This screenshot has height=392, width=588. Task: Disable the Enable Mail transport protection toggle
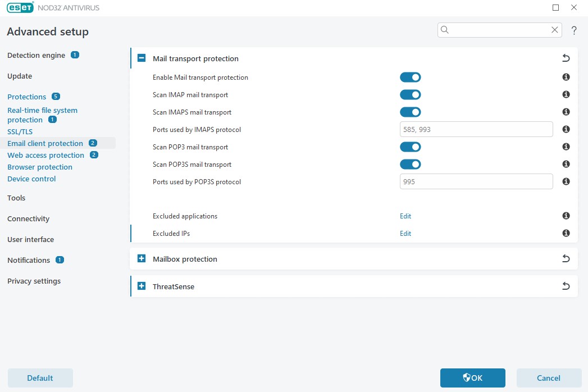pyautogui.click(x=410, y=78)
